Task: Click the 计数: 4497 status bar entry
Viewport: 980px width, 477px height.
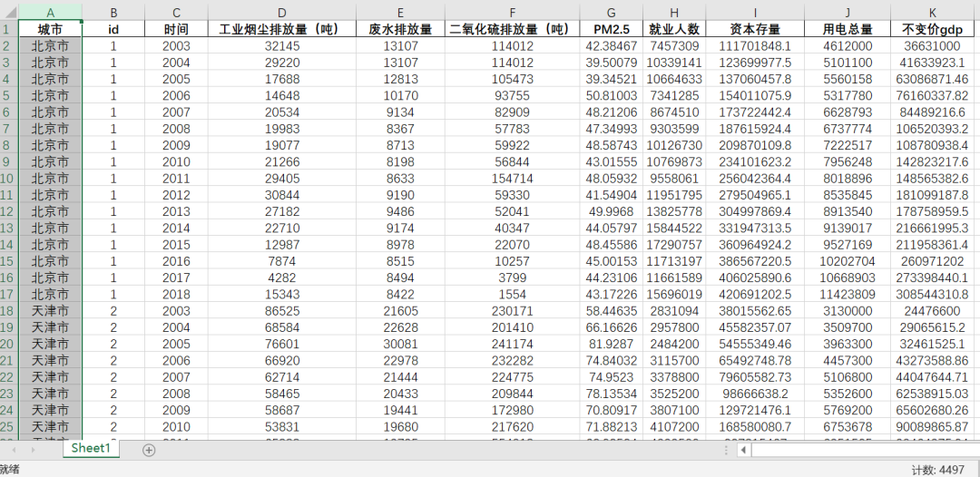Action: tap(937, 470)
